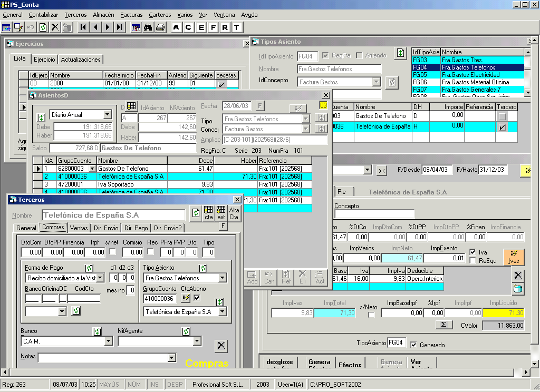Click the orange Ivas button

[514, 257]
